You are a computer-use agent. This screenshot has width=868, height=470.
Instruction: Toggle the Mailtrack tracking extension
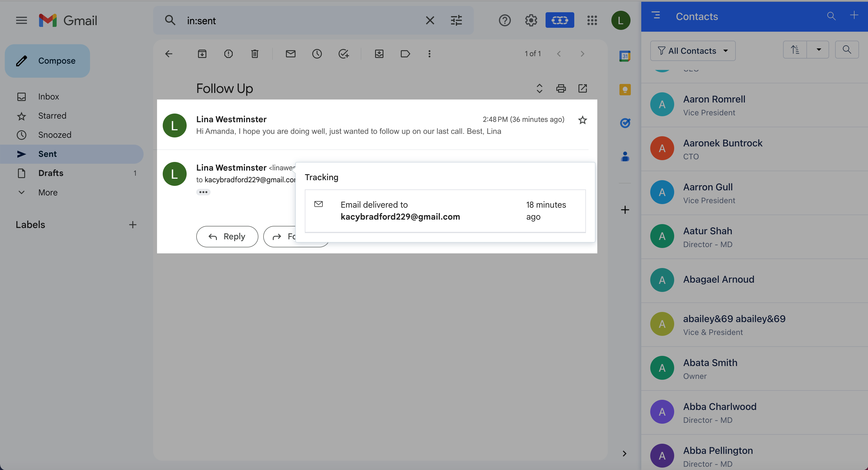coord(559,20)
